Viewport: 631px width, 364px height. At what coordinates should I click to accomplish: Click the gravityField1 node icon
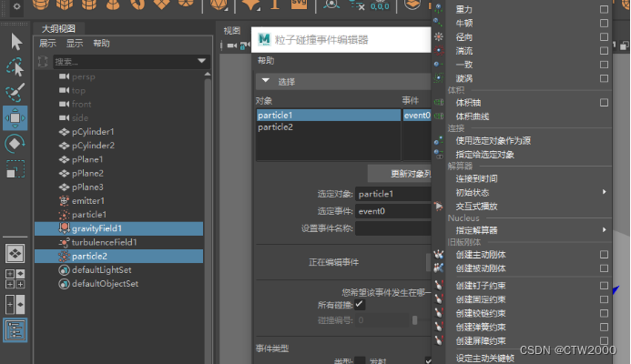(64, 228)
